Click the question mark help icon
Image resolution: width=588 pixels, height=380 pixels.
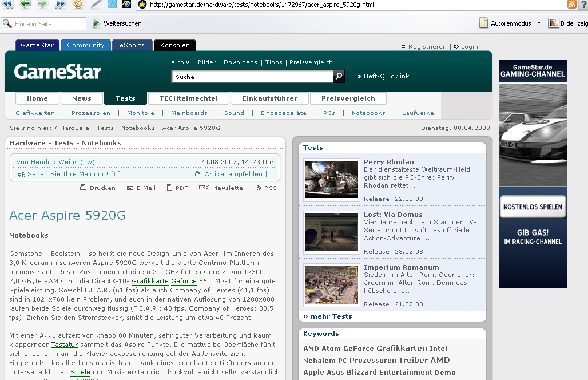(x=583, y=5)
